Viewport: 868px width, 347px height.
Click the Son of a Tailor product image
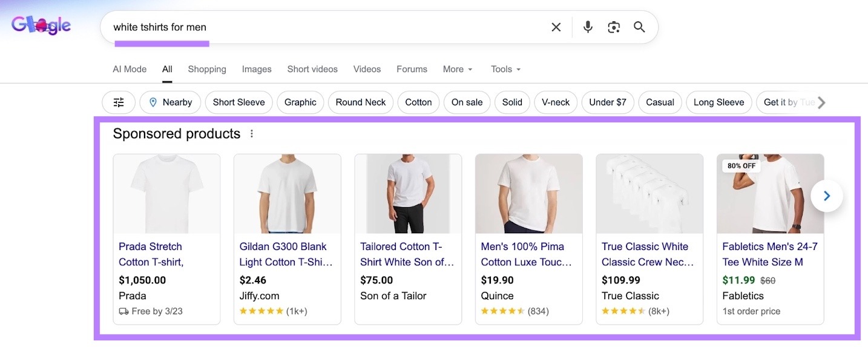pos(408,194)
